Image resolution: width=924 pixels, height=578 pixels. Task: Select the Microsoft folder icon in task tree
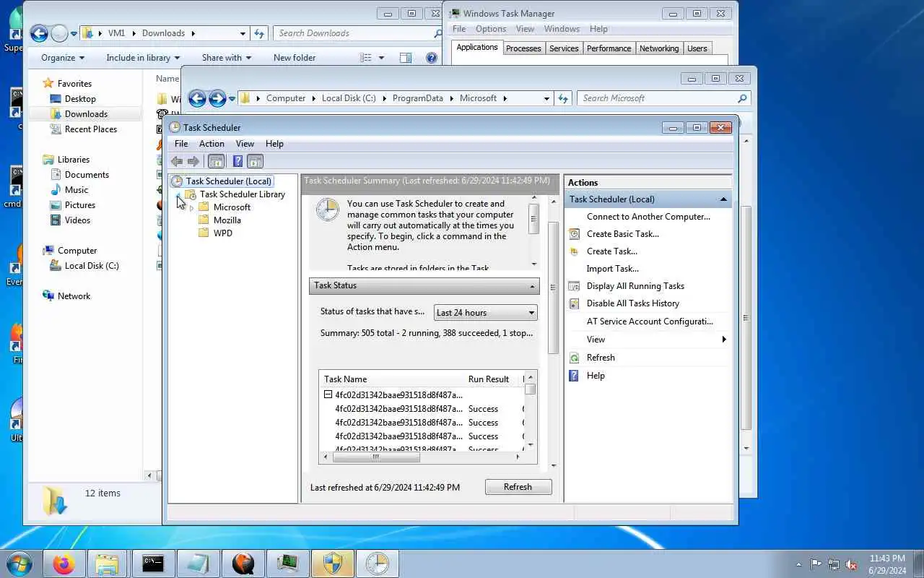point(204,207)
